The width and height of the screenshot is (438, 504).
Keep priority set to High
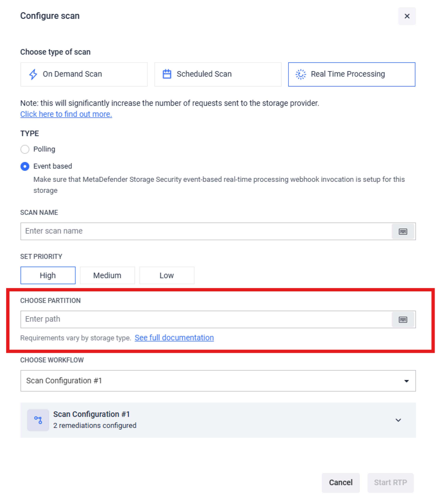tap(48, 275)
